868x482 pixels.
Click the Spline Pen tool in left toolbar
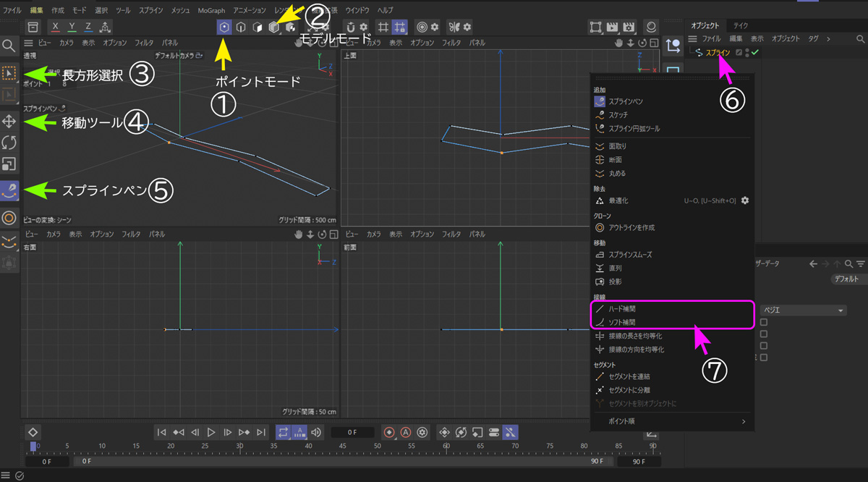[x=9, y=190]
